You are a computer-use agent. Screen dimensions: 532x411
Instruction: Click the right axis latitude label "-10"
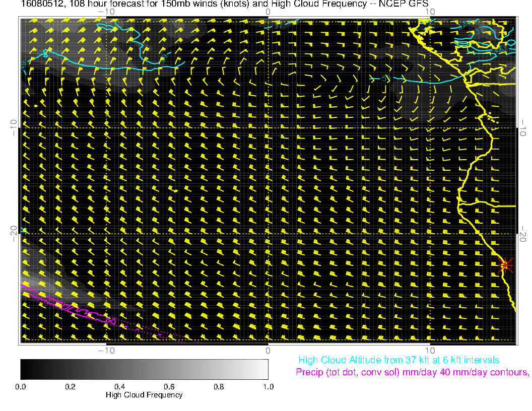[x=523, y=127]
